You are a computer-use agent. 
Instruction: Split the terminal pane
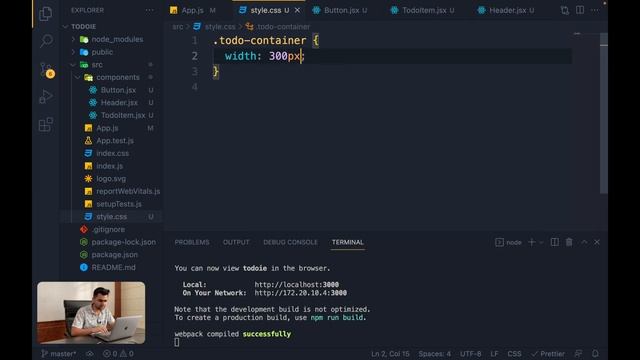tap(554, 242)
